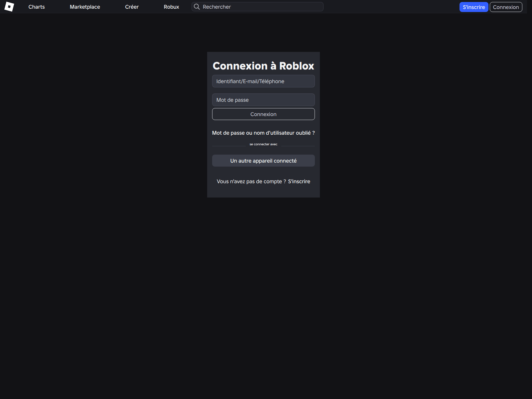Click the 'Vous n'avez pas de compte ?' text
Screen dimensions: 532x399
coord(251,181)
